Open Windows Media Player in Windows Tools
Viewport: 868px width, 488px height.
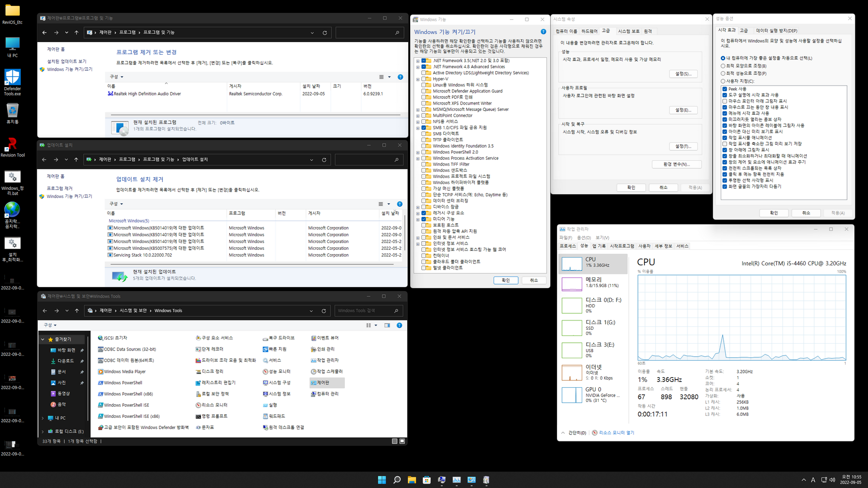[x=122, y=371]
